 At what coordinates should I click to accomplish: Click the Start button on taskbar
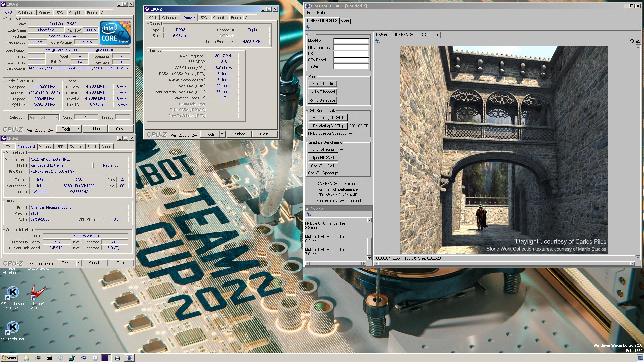pyautogui.click(x=9, y=358)
